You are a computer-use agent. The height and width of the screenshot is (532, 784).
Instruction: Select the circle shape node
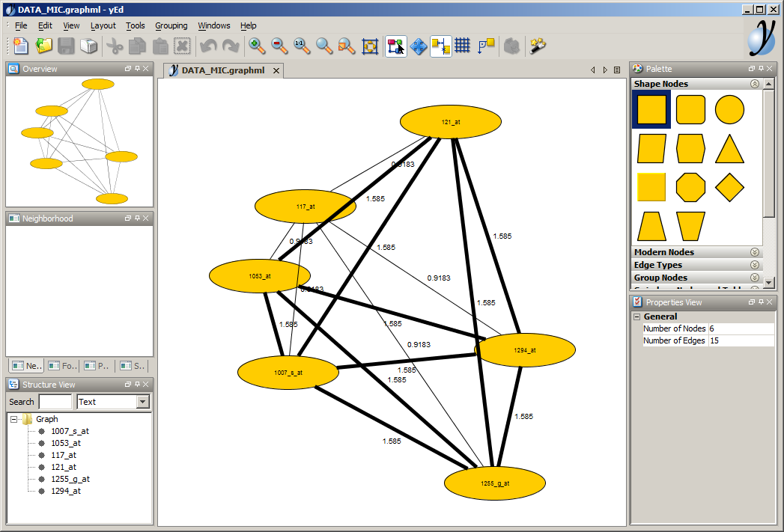click(729, 109)
